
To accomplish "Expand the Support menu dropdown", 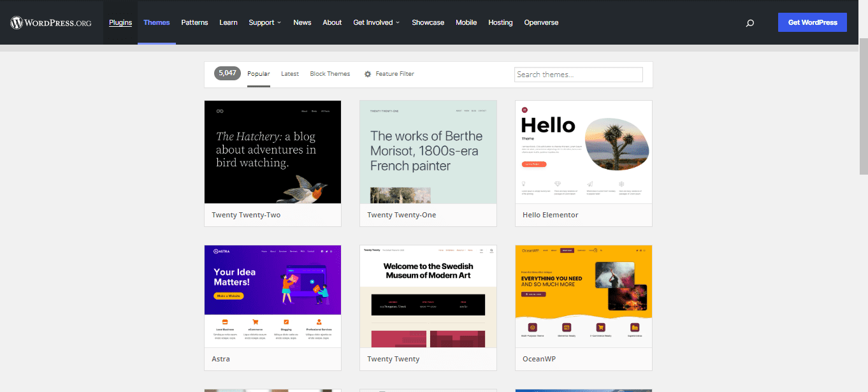I will point(265,22).
